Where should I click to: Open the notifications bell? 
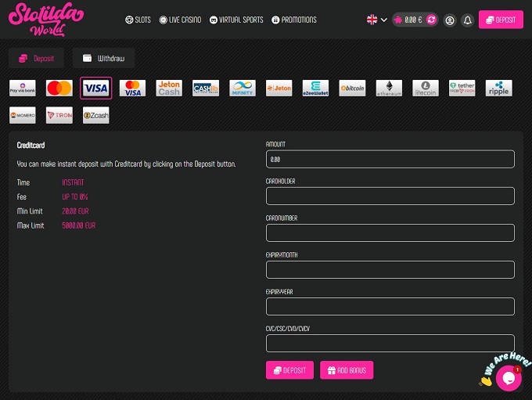tap(468, 20)
